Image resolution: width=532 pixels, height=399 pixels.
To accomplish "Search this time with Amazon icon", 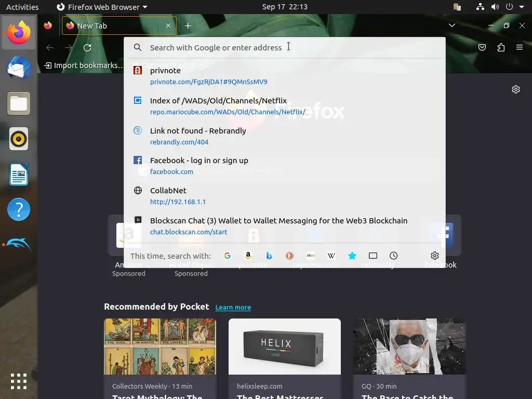I will (248, 256).
